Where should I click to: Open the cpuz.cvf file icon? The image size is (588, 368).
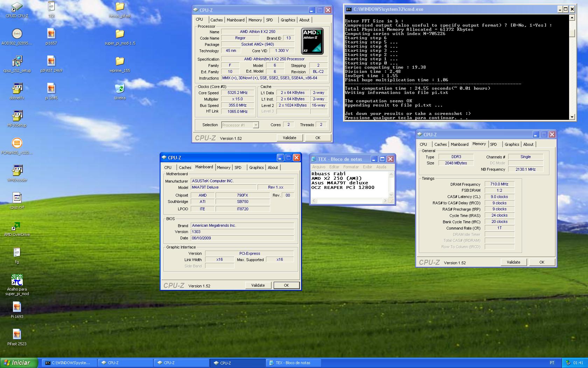17,201
